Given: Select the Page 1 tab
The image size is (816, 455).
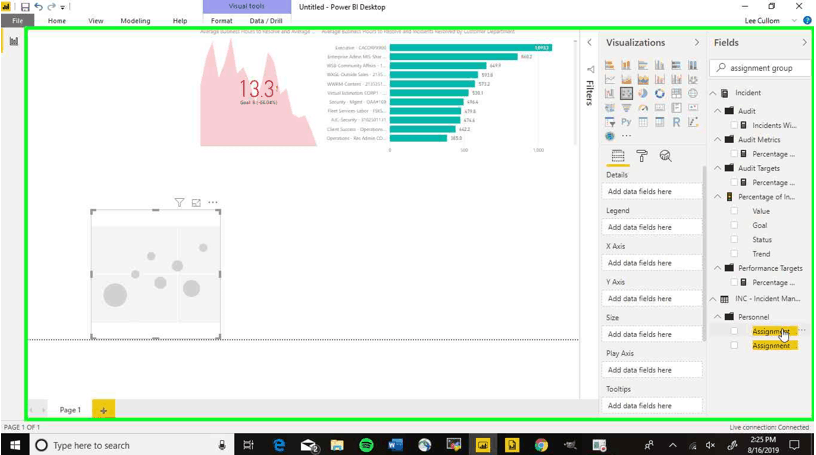Looking at the screenshot, I should coord(70,410).
